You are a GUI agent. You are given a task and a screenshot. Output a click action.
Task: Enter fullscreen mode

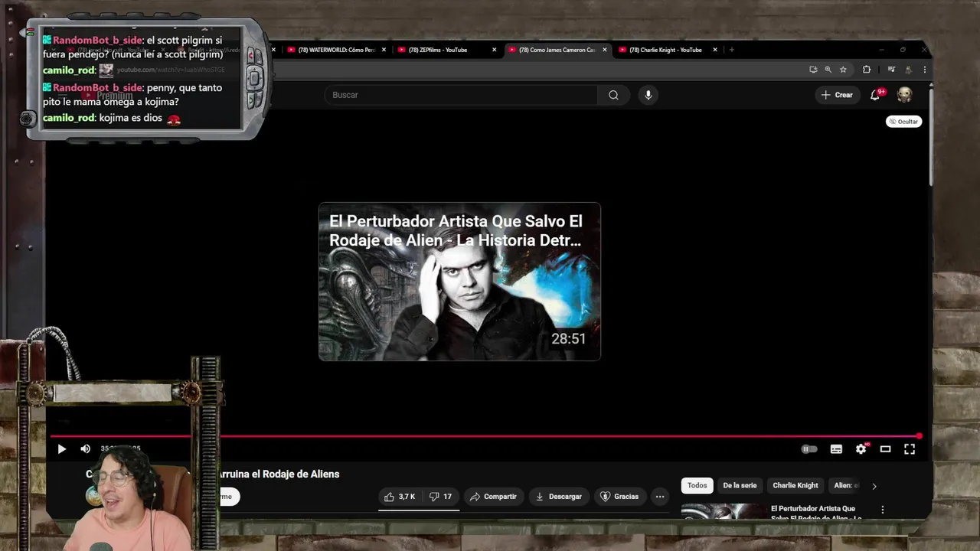tap(910, 449)
